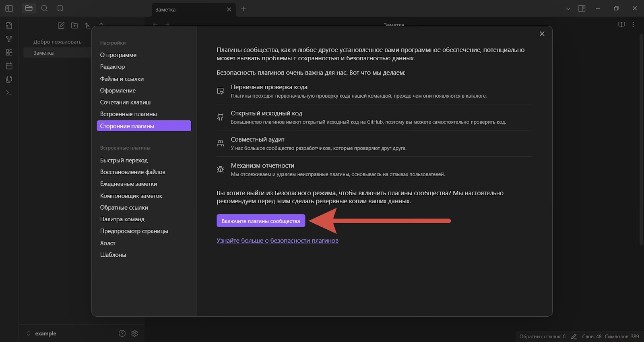Select "Добро пожаловать" note in file list
The height and width of the screenshot is (342, 644).
[x=57, y=42]
